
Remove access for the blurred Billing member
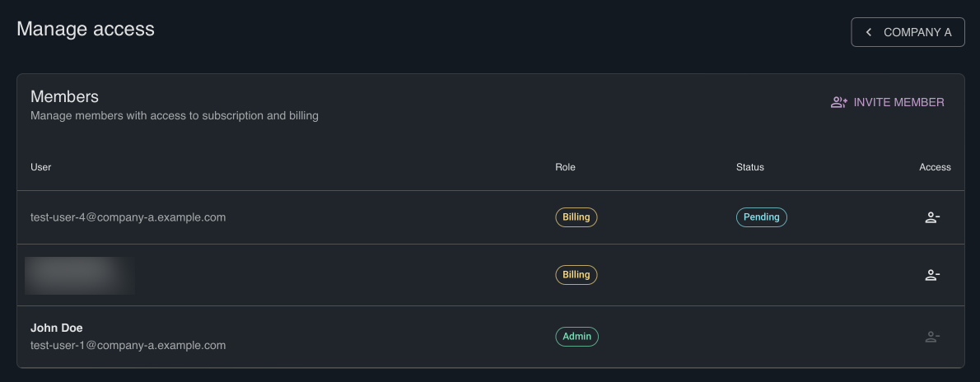[x=932, y=275]
